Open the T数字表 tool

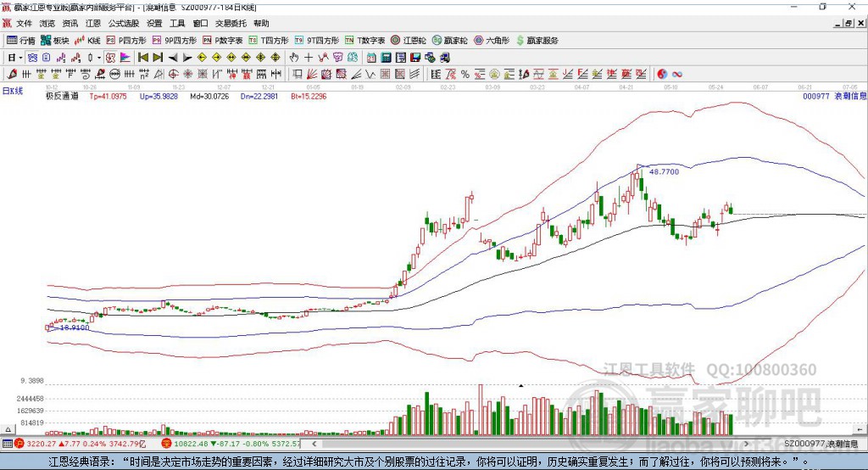click(364, 41)
